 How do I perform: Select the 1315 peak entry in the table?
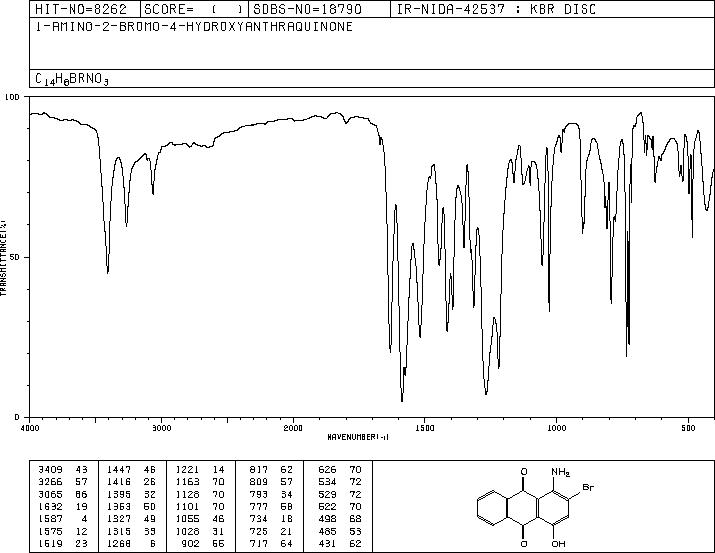131,532
